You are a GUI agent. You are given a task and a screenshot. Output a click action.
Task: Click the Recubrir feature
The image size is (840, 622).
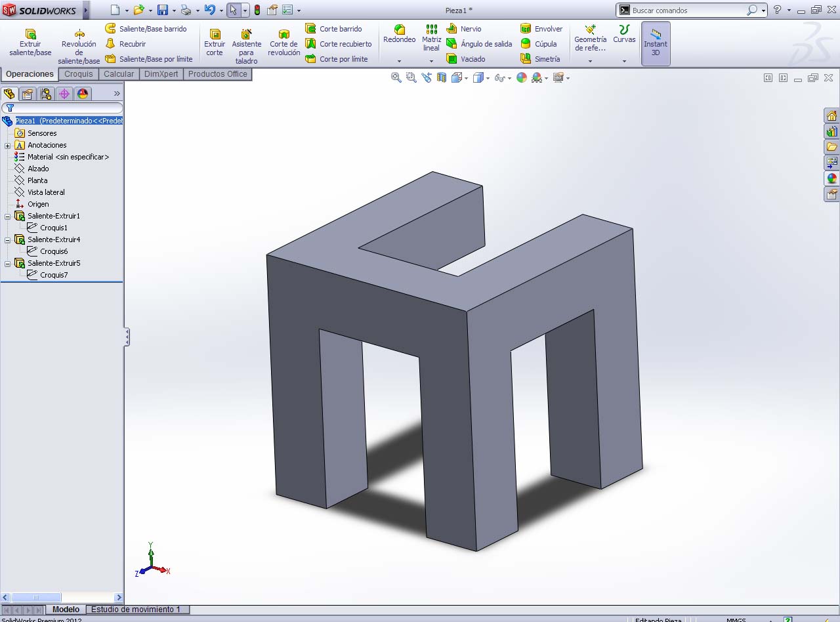pyautogui.click(x=126, y=44)
